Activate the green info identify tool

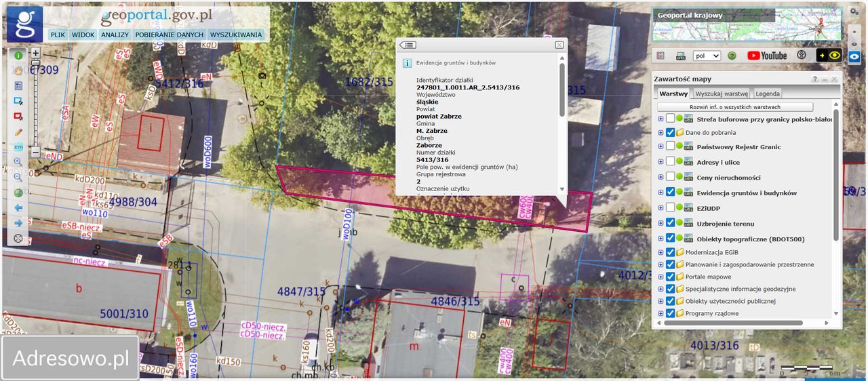(x=18, y=56)
